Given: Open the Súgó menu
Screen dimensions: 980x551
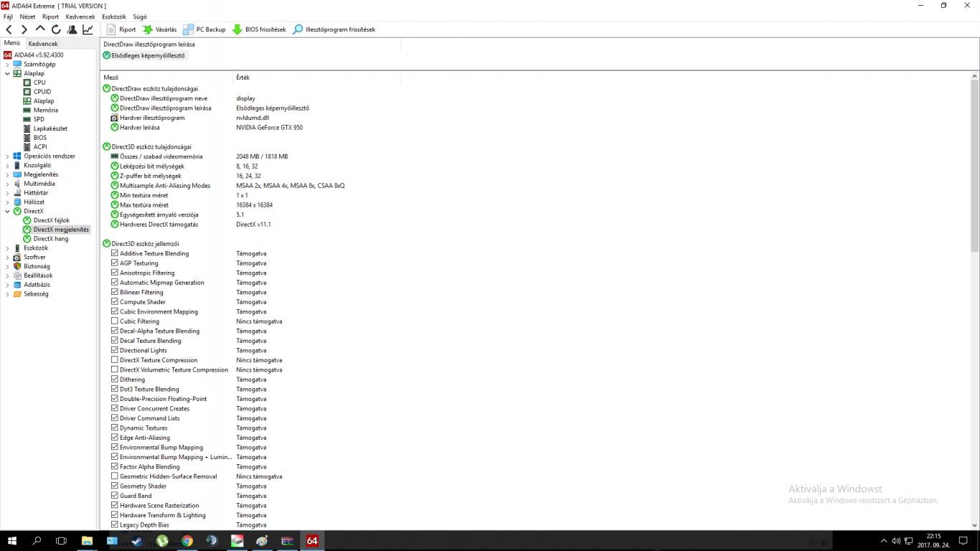Looking at the screenshot, I should [140, 17].
